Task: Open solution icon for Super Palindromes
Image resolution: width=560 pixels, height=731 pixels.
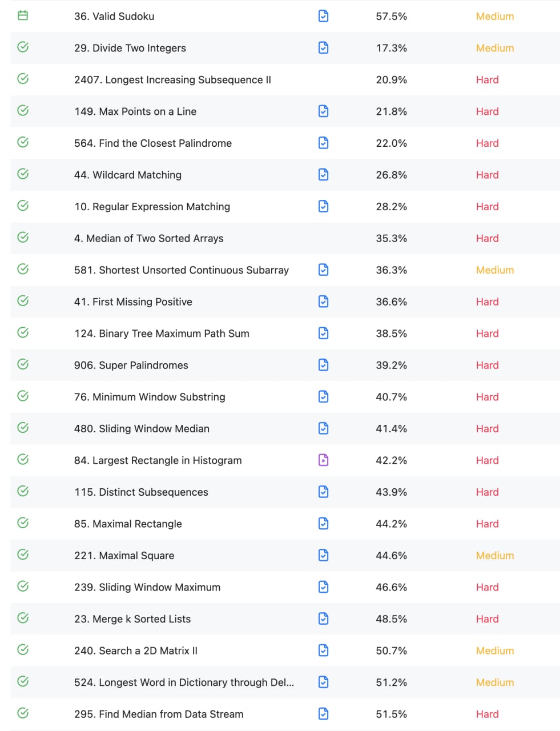Action: pyautogui.click(x=323, y=364)
